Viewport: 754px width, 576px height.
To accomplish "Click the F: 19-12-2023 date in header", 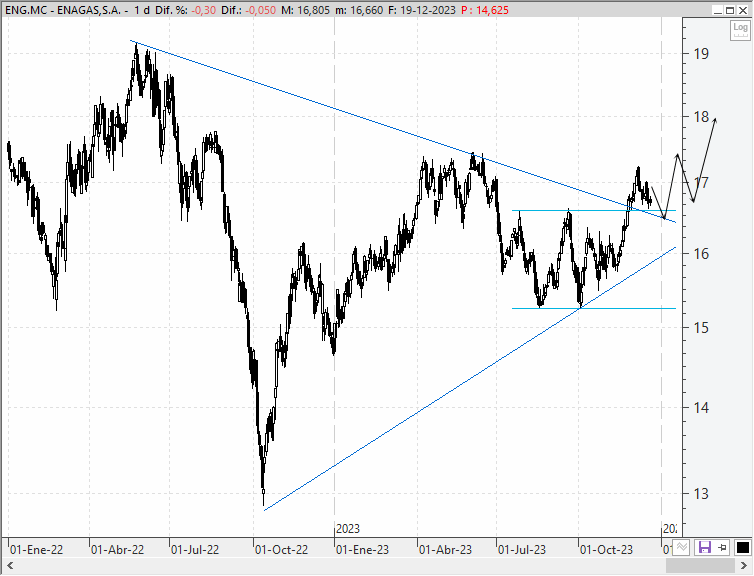I will click(422, 10).
